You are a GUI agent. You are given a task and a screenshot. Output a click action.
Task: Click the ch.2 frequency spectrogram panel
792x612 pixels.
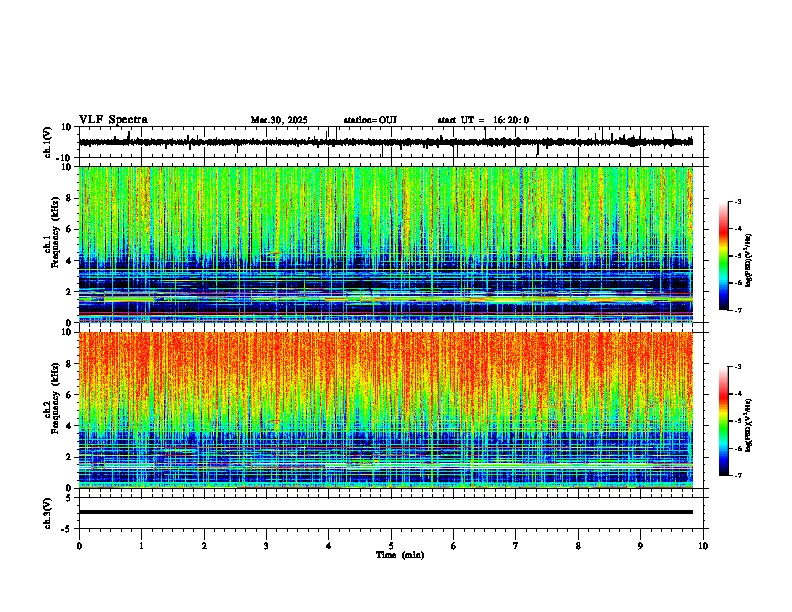point(386,410)
